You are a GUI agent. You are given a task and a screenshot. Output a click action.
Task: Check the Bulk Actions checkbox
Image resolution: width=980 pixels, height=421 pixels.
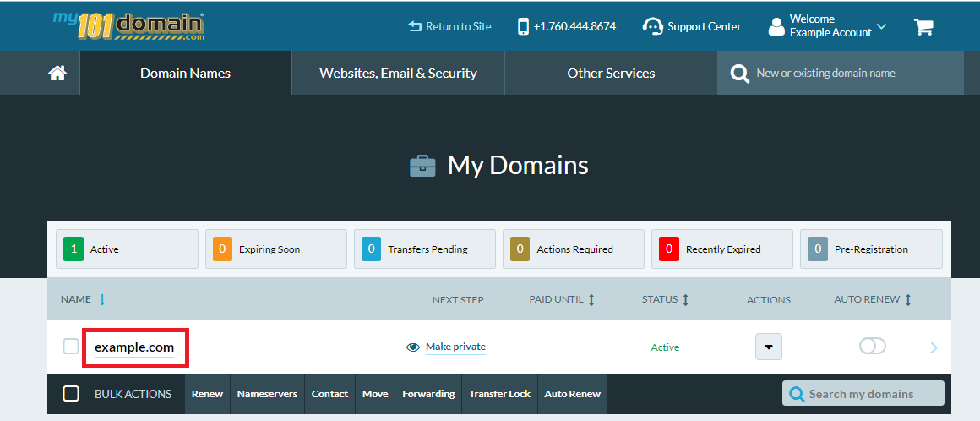pyautogui.click(x=71, y=394)
